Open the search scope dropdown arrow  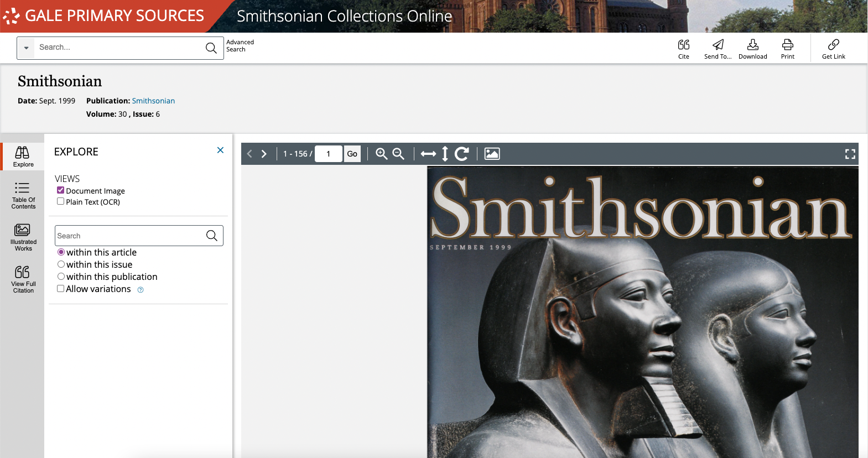click(x=26, y=48)
